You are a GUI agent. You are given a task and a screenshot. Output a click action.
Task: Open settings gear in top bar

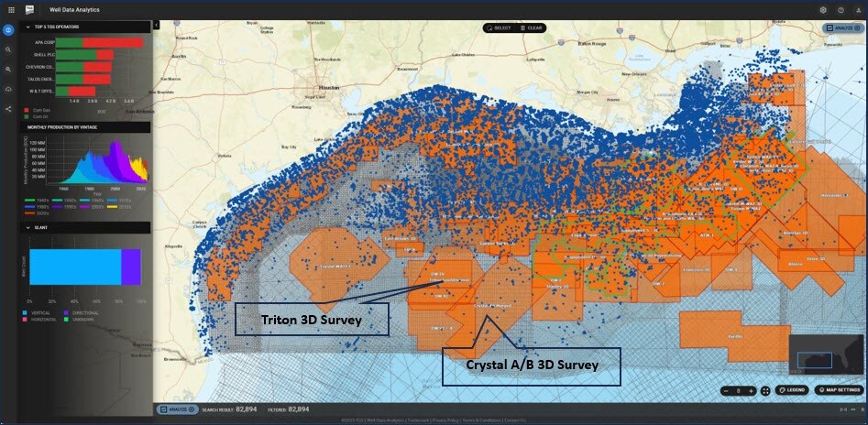823,9
